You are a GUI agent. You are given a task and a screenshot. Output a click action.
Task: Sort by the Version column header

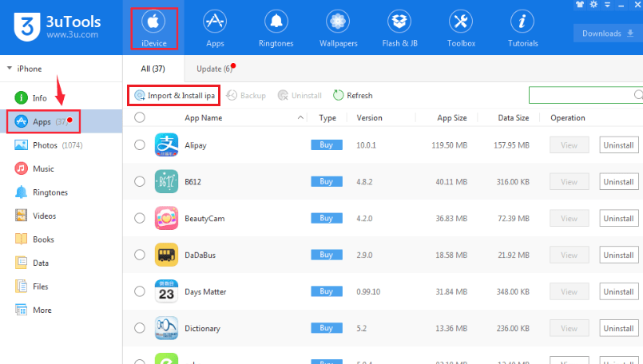pyautogui.click(x=369, y=118)
